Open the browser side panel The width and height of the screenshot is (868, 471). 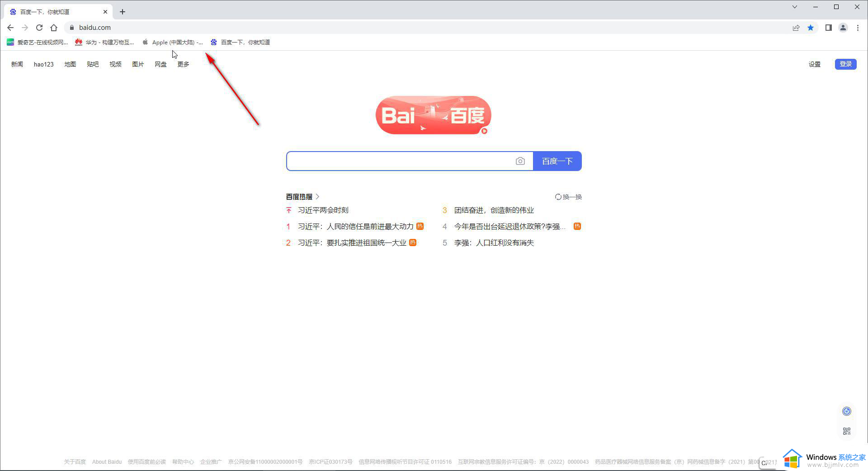[x=828, y=28]
